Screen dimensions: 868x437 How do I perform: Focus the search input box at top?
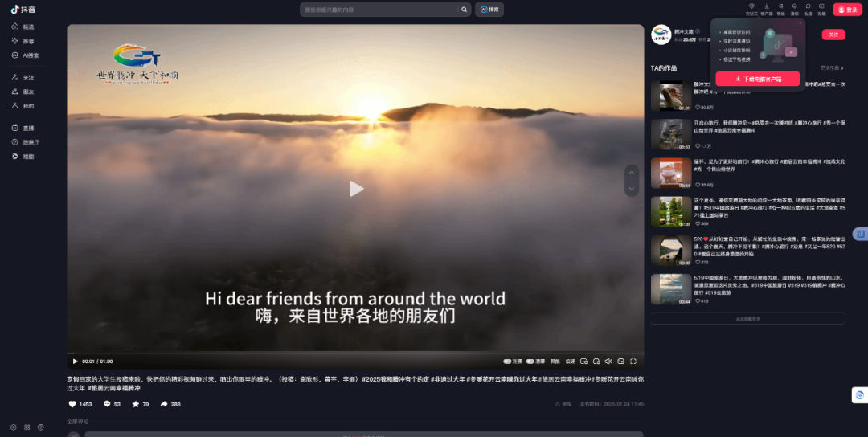pos(379,10)
